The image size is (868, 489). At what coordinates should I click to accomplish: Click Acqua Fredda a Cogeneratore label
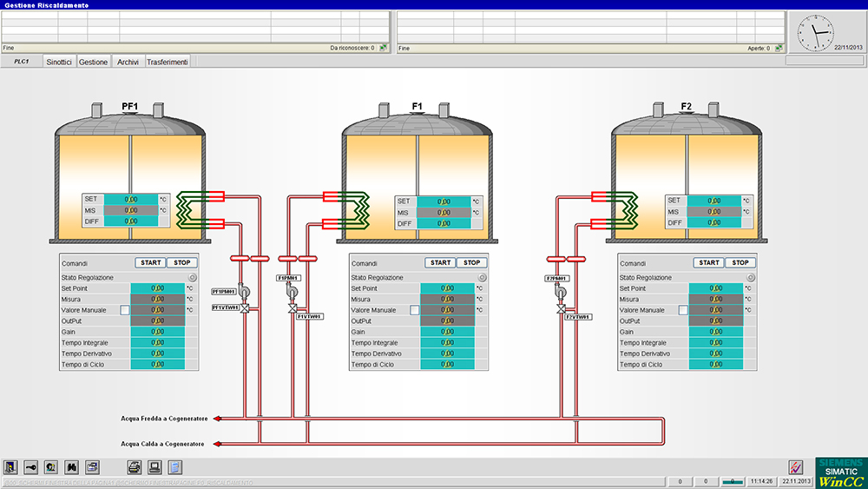click(164, 419)
